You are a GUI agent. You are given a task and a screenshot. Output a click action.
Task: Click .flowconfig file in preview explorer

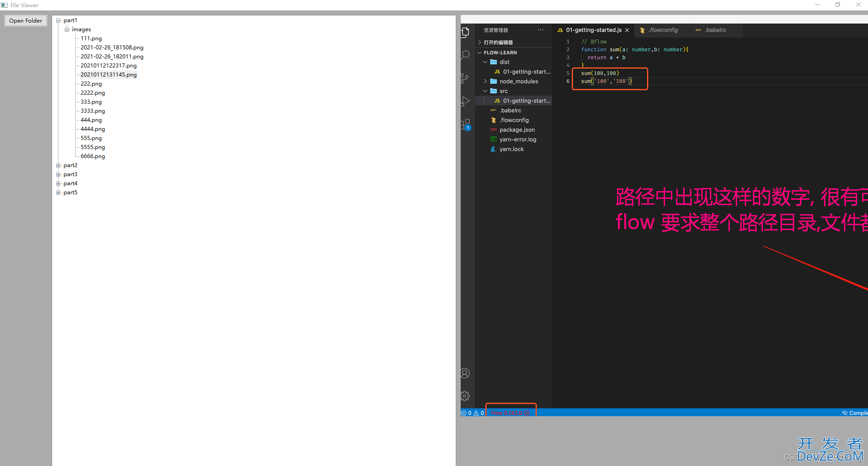[x=514, y=120]
